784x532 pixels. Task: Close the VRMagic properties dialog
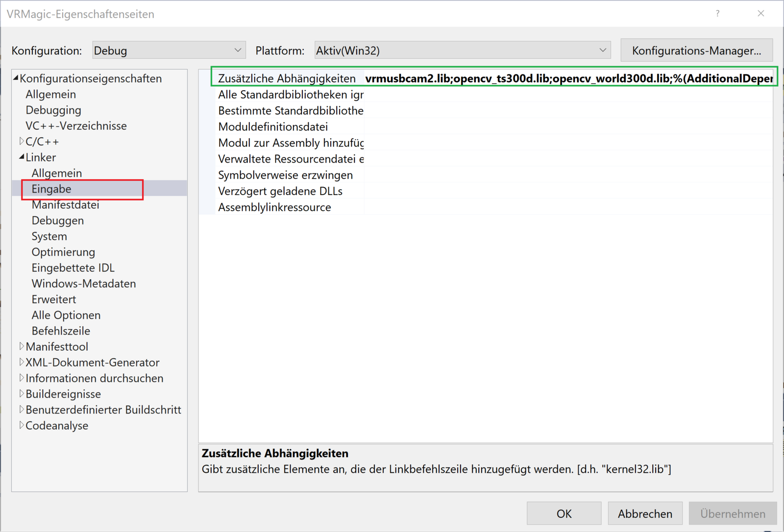(x=760, y=14)
